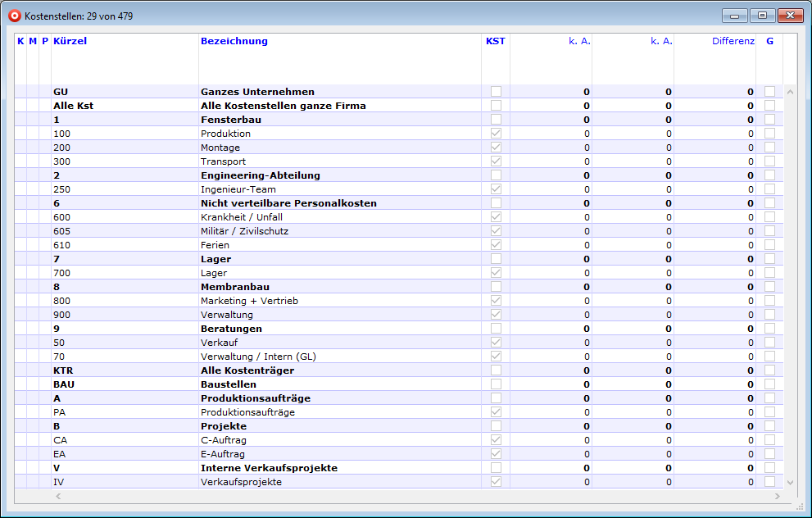The image size is (812, 518).
Task: Click horizontal scrollbar right arrow
Action: pyautogui.click(x=777, y=497)
